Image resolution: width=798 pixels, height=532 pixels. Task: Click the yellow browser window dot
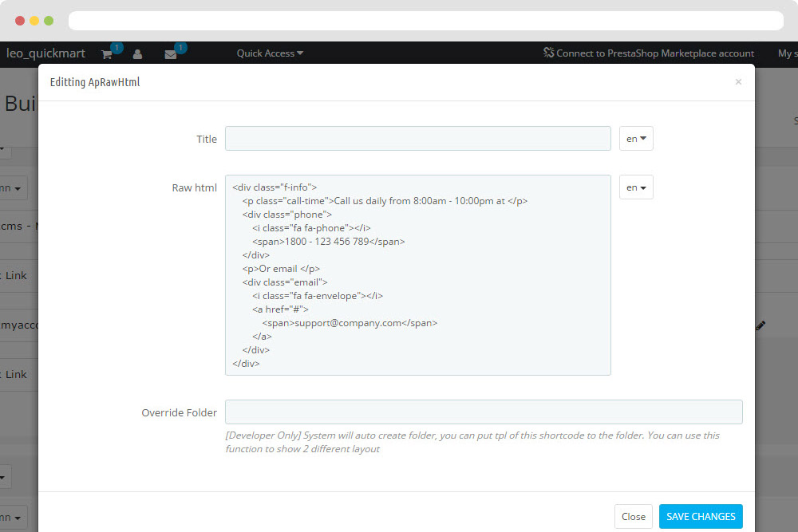tap(34, 21)
